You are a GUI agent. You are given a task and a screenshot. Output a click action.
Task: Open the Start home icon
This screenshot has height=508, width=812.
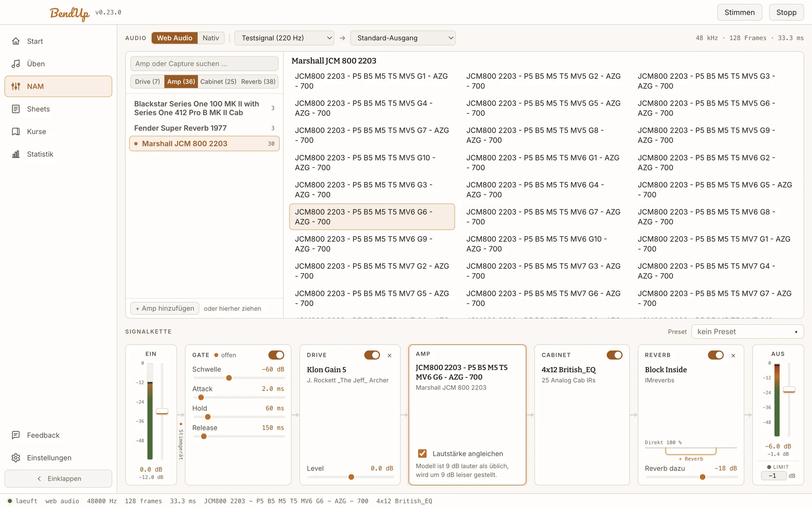click(16, 41)
